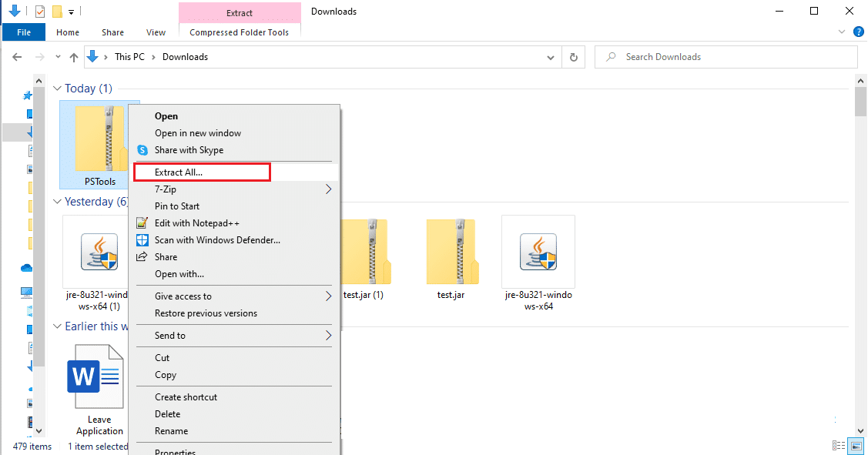This screenshot has width=868, height=455.
Task: Switch to large thumbnails view in status bar
Action: pyautogui.click(x=856, y=445)
